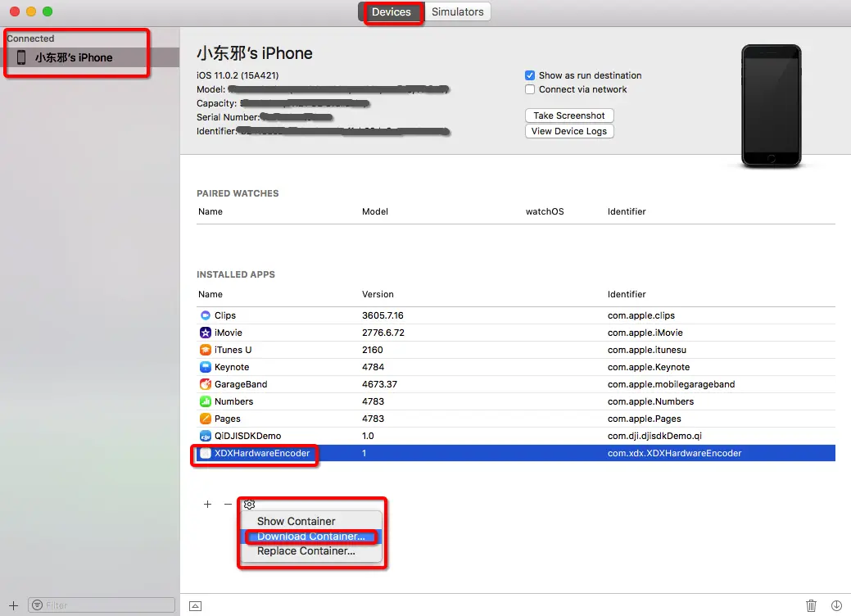Click the Identifier column header of Installed Apps
Screen dimensions: 851x616
click(627, 294)
